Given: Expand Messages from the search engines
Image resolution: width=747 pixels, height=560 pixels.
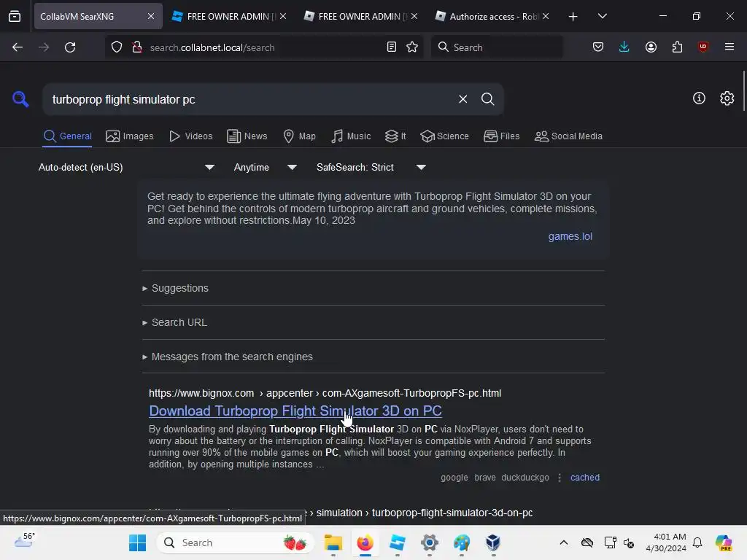Looking at the screenshot, I should tap(228, 357).
